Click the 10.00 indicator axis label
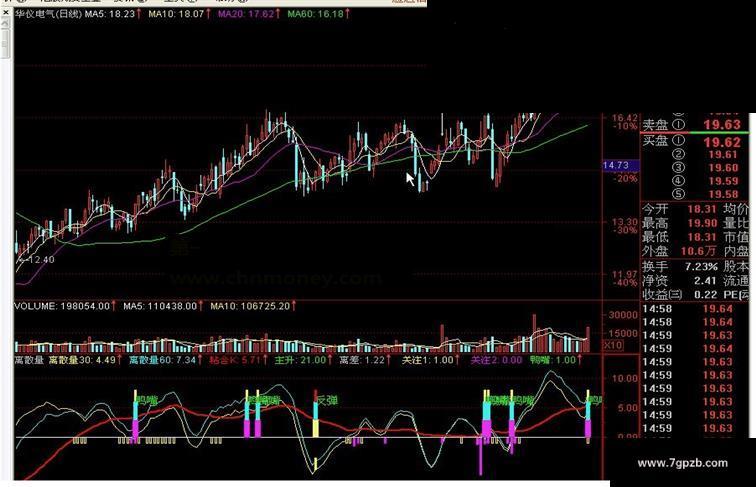756x487 pixels. point(625,378)
